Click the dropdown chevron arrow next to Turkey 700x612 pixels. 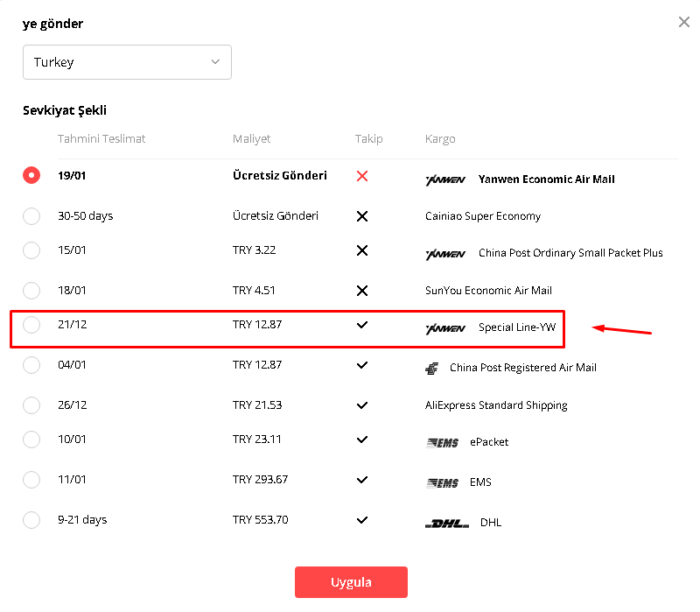pos(215,62)
